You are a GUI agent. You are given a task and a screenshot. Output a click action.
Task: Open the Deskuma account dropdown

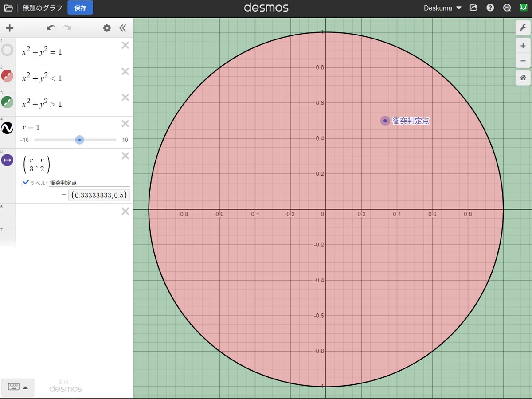click(442, 8)
